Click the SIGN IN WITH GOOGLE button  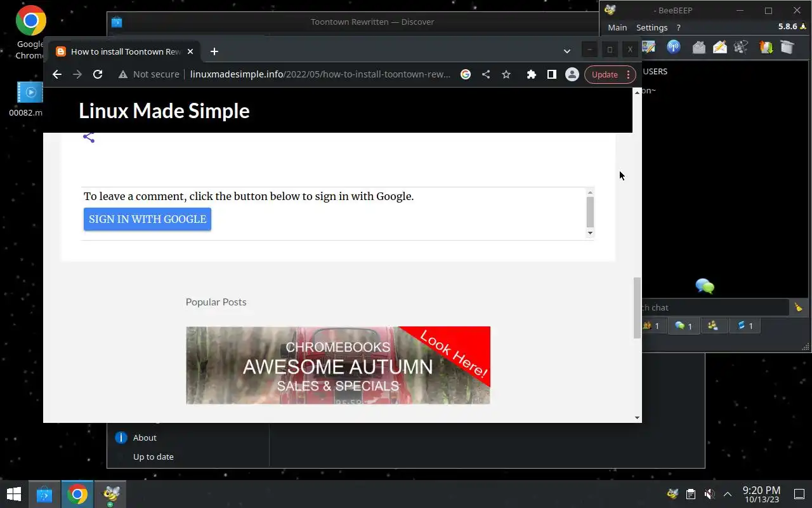(147, 219)
